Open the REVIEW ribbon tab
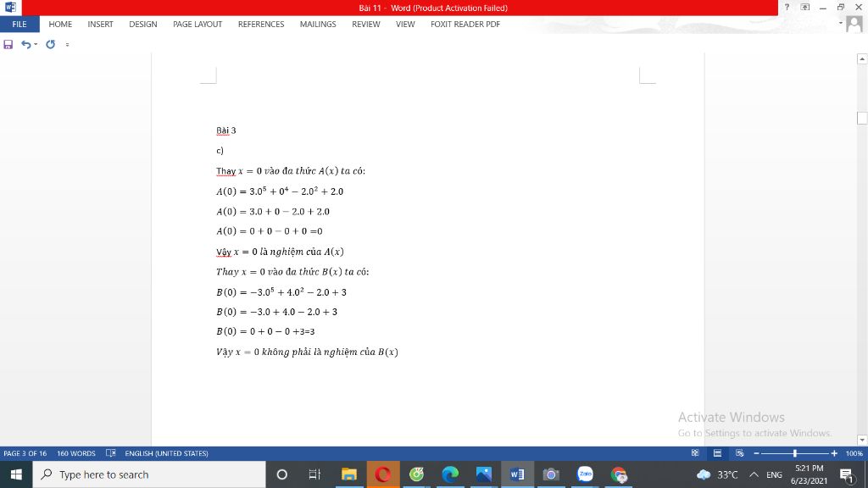Image resolution: width=868 pixels, height=488 pixels. click(366, 25)
